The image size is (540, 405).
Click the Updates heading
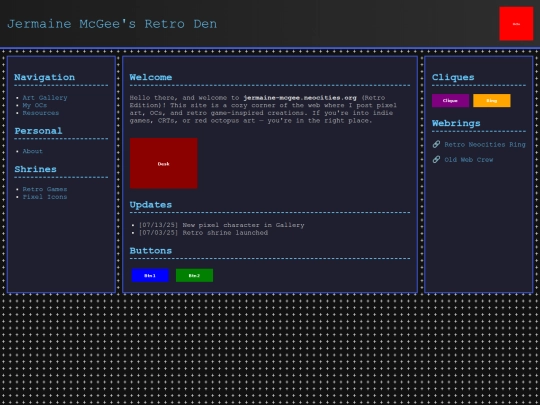151,205
